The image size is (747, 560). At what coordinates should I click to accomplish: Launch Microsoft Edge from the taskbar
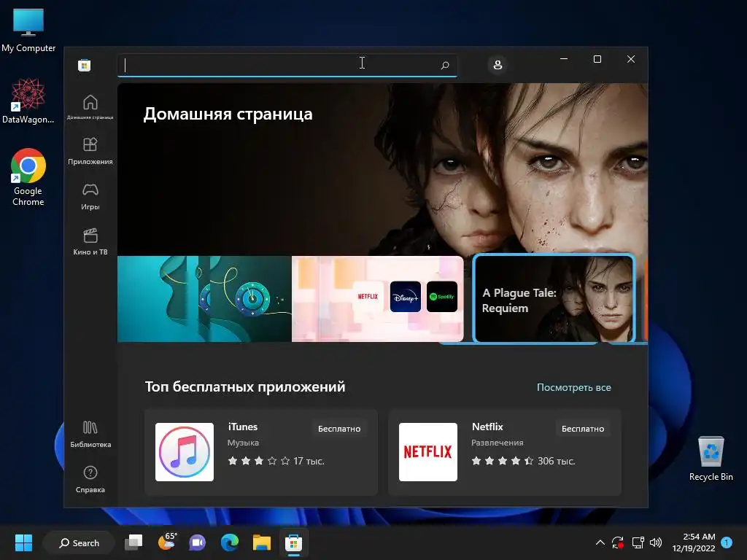coord(230,542)
